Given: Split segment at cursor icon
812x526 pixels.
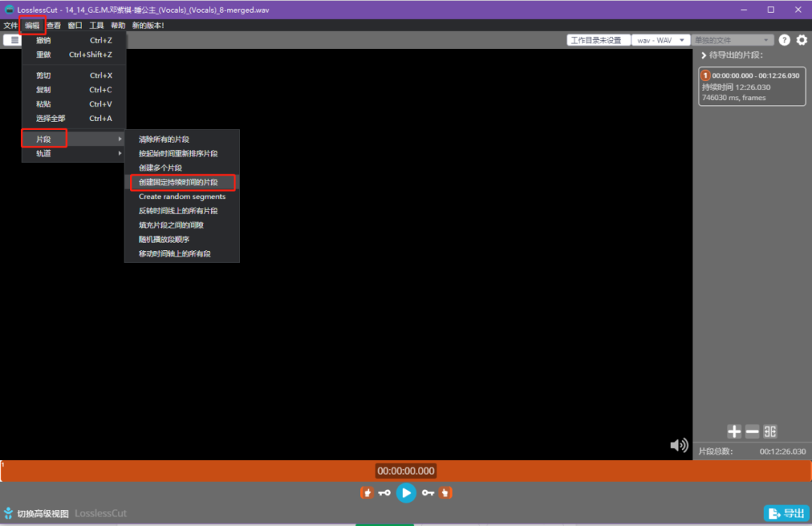Looking at the screenshot, I should pos(770,431).
